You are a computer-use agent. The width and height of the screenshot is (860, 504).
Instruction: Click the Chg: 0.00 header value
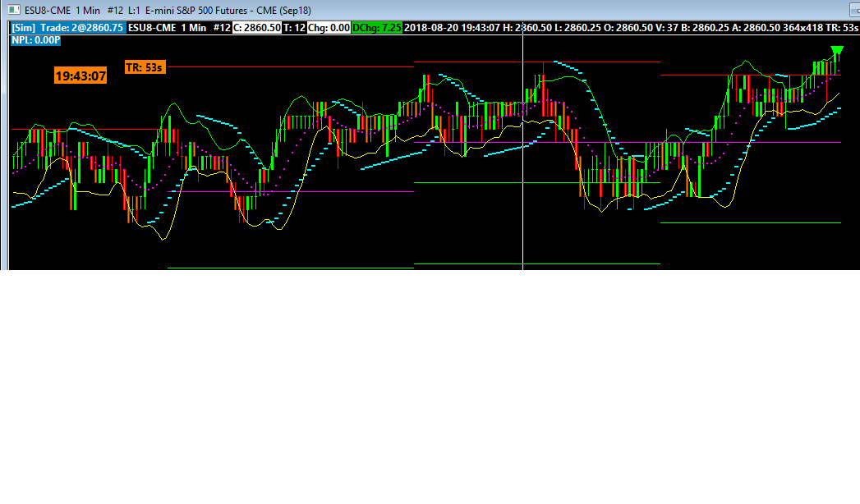pos(329,27)
